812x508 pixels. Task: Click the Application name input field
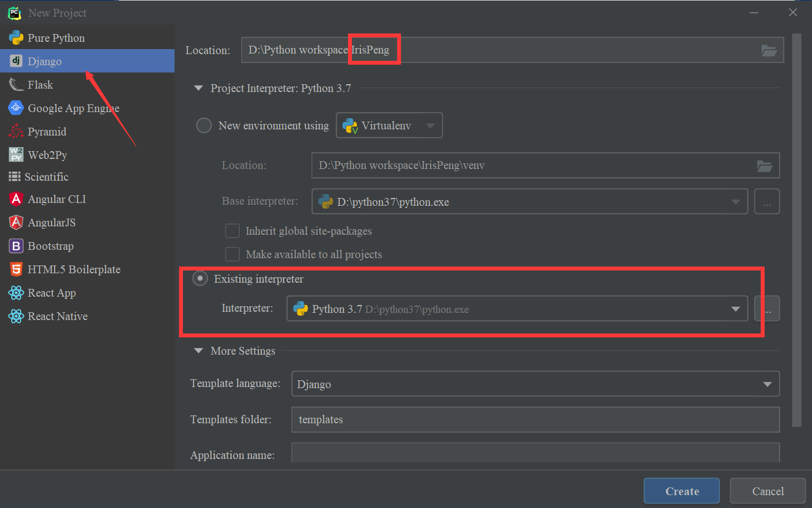coord(535,453)
